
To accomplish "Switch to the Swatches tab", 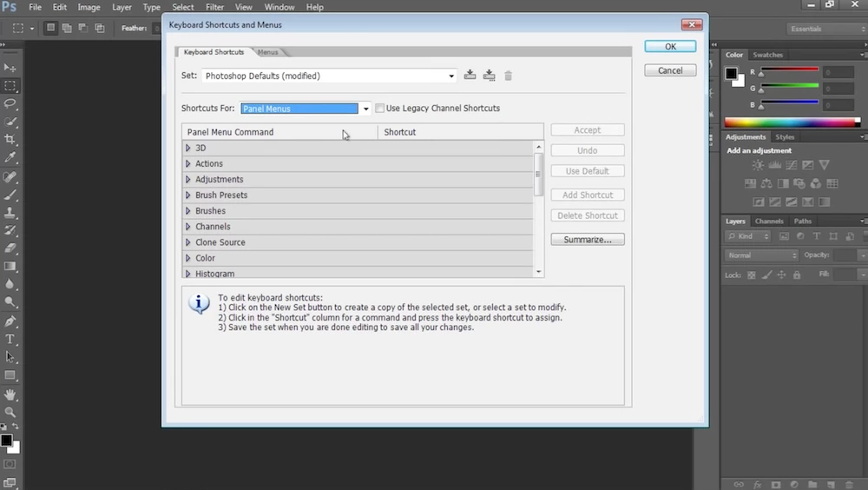I will 768,55.
